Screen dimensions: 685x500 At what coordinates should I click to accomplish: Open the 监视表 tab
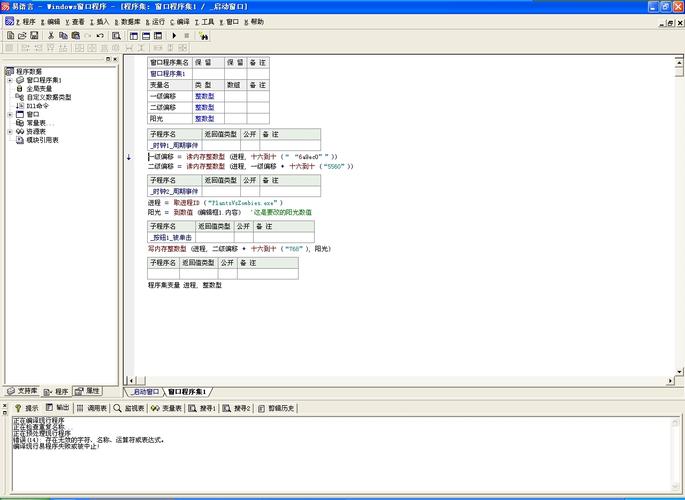pos(129,408)
